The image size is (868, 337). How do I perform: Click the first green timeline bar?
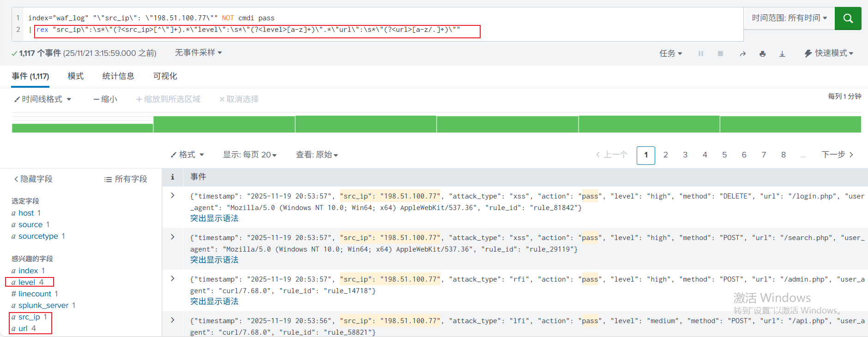82,128
